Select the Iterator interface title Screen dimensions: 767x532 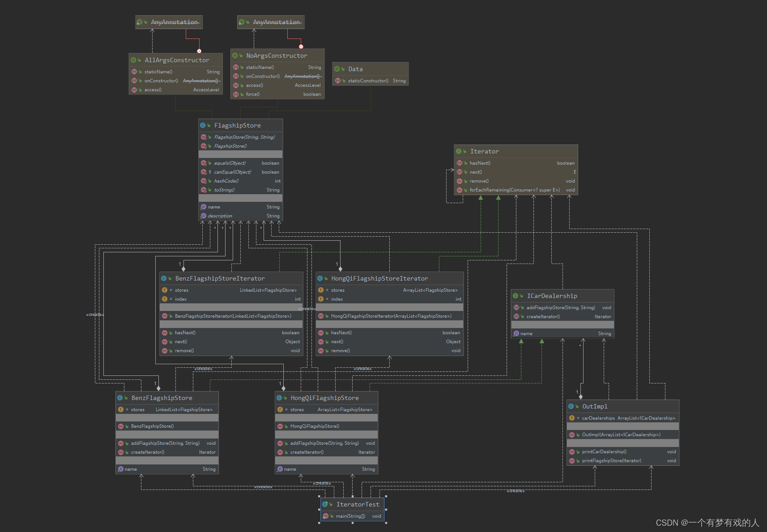[484, 151]
